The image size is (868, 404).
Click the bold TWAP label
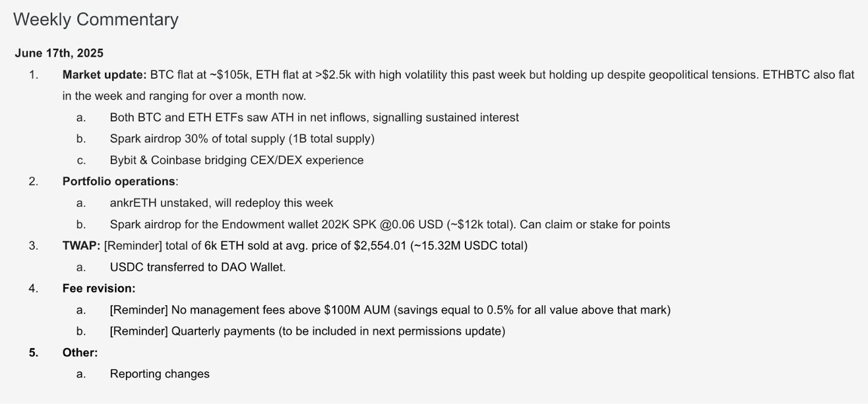coord(81,246)
